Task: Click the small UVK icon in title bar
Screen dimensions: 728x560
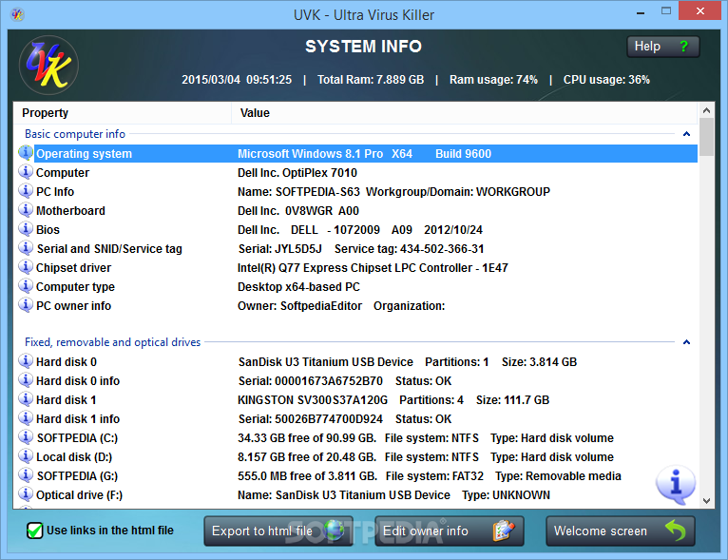Action: pyautogui.click(x=18, y=15)
